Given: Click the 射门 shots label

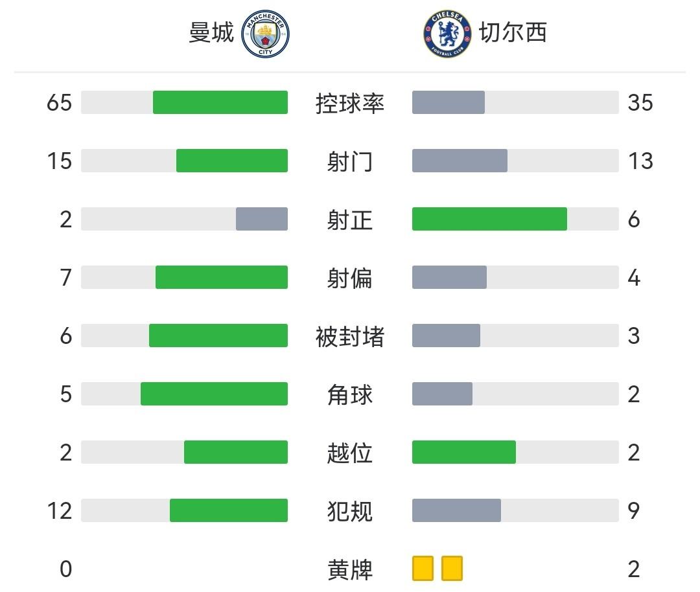Looking at the screenshot, I should coord(350,161).
